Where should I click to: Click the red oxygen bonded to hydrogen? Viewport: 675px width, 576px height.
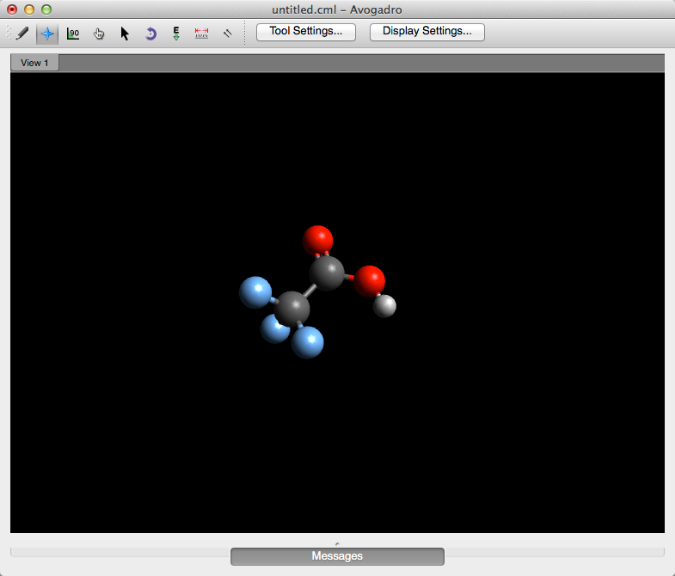(x=369, y=279)
